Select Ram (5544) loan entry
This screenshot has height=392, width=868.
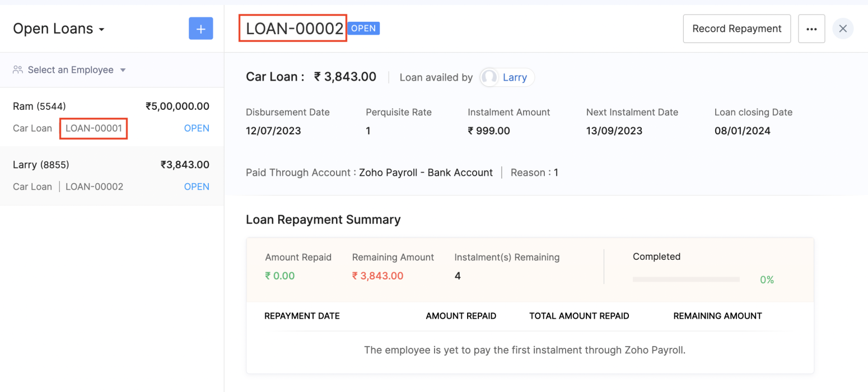pyautogui.click(x=111, y=117)
